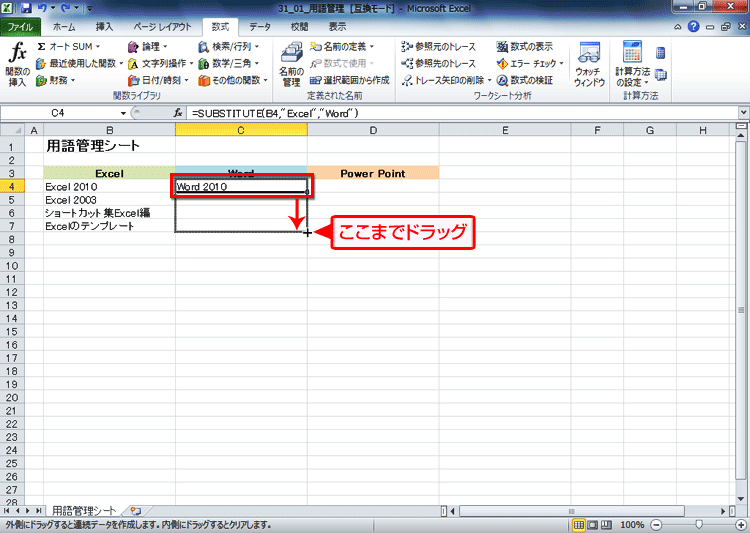750x533 pixels.
Task: Open the Financial (財務) functions list
Action: [x=56, y=80]
